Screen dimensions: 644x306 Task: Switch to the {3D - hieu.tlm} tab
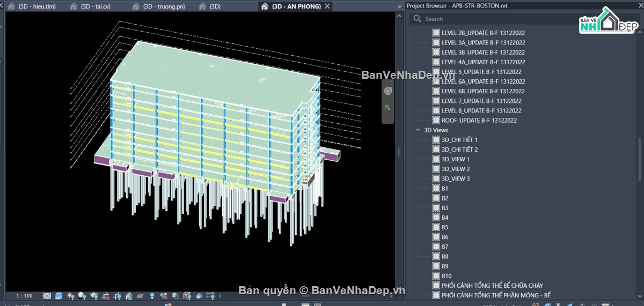32,6
